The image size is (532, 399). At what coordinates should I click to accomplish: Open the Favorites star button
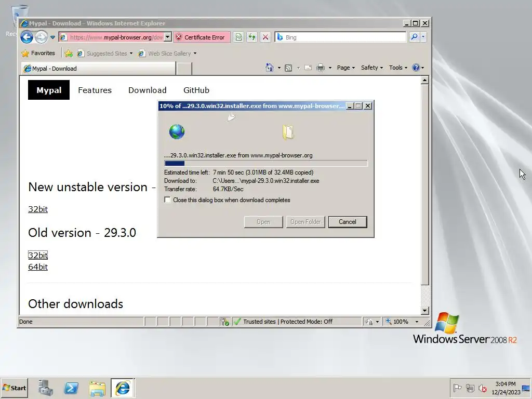coord(38,54)
